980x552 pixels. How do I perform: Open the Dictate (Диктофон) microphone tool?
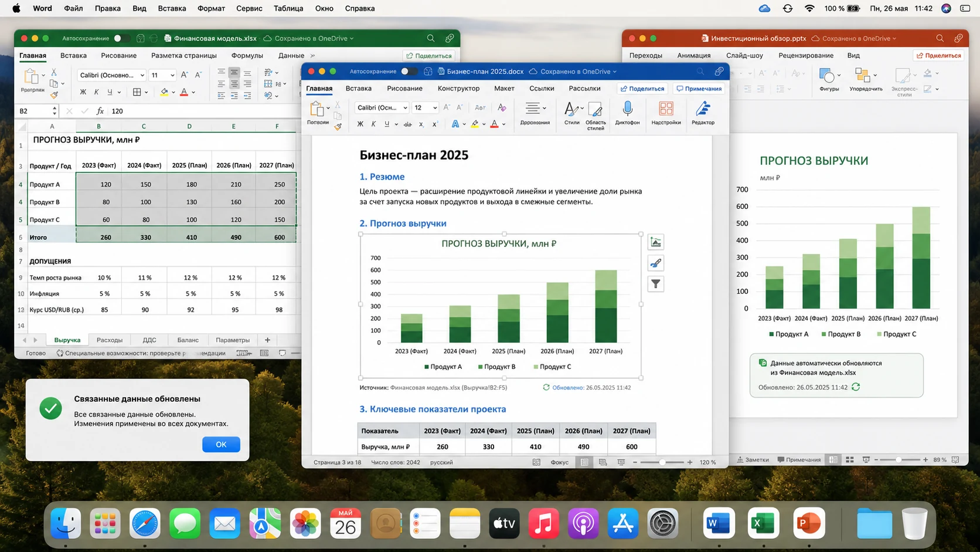(627, 113)
